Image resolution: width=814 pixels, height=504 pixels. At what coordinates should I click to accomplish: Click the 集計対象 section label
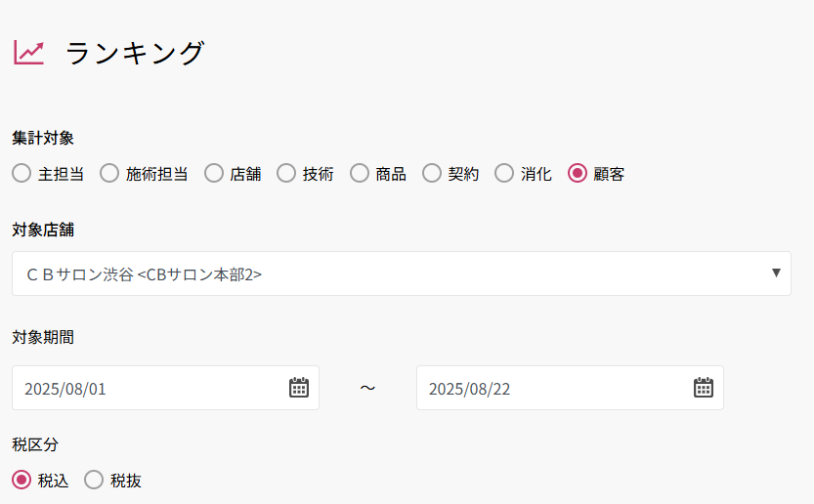43,138
